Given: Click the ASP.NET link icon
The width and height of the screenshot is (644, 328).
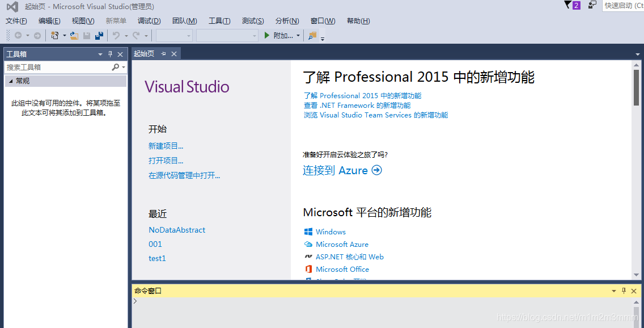Looking at the screenshot, I should click(308, 256).
